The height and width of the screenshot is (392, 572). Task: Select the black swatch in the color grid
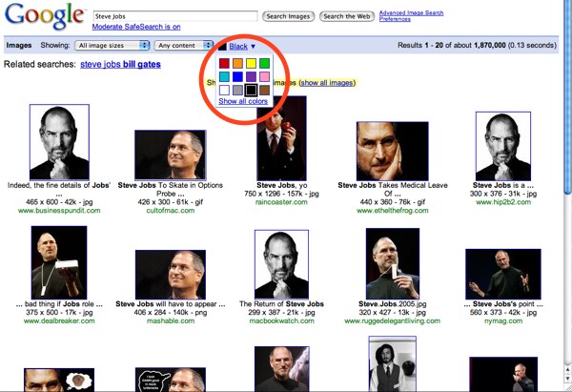point(251,91)
